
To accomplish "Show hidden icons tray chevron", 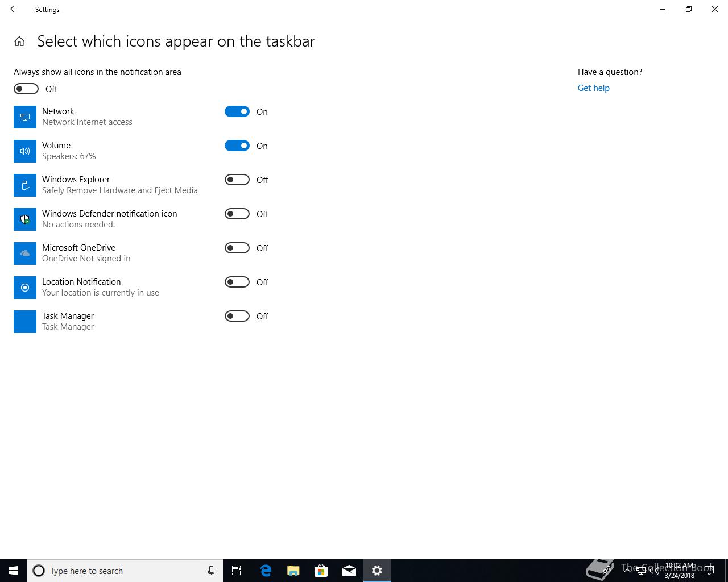I will 627,571.
